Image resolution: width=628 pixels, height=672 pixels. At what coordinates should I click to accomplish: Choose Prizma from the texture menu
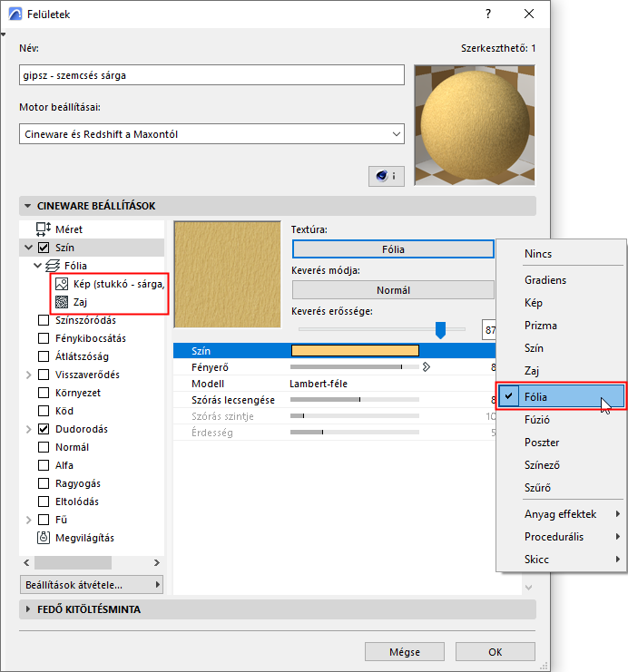click(561, 326)
